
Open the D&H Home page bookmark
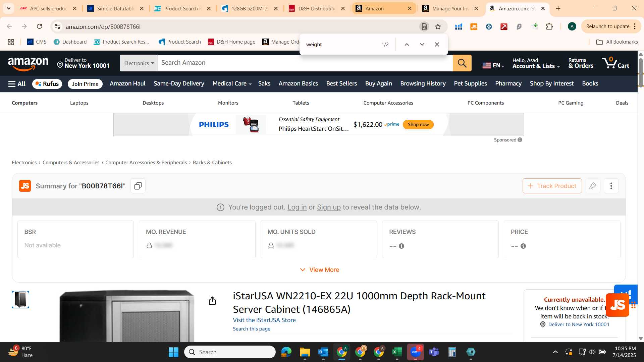(232, 42)
